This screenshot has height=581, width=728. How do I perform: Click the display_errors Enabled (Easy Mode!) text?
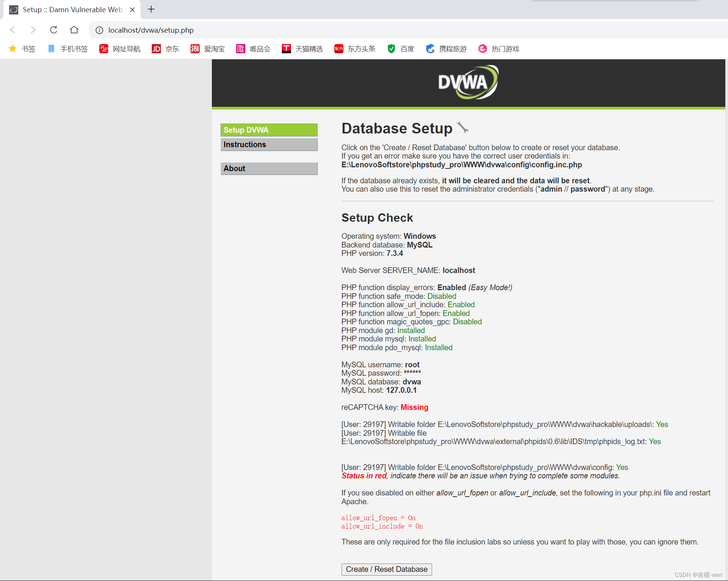pos(475,287)
